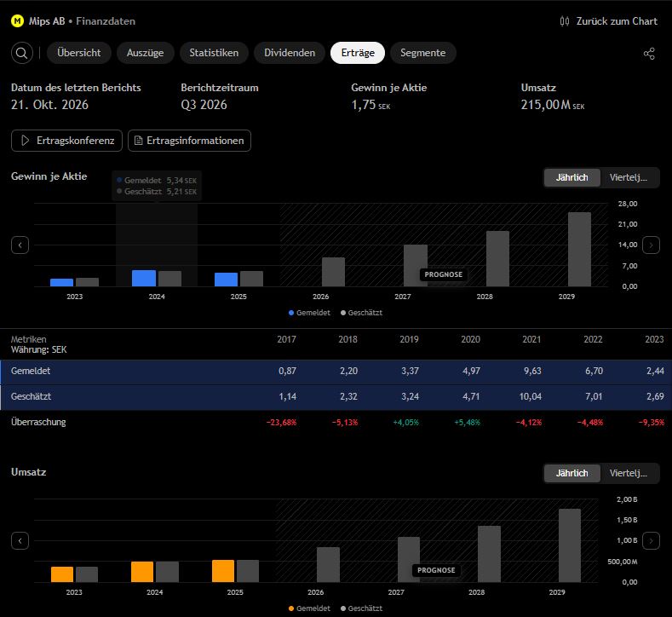
Task: Go to next years in earnings chart
Action: coord(651,245)
